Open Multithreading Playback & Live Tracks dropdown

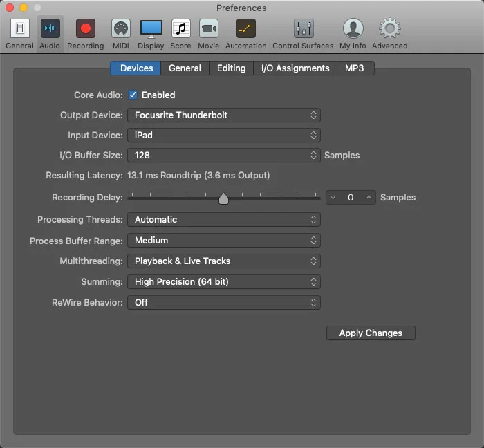[x=224, y=261]
